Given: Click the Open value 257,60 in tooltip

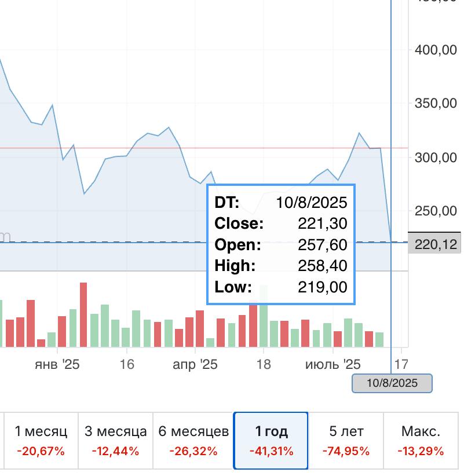Looking at the screenshot, I should point(322,245).
